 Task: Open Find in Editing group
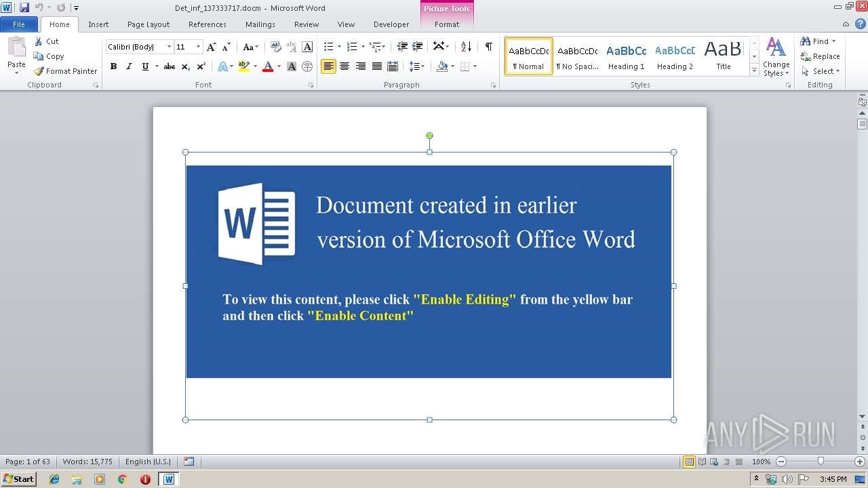click(818, 41)
